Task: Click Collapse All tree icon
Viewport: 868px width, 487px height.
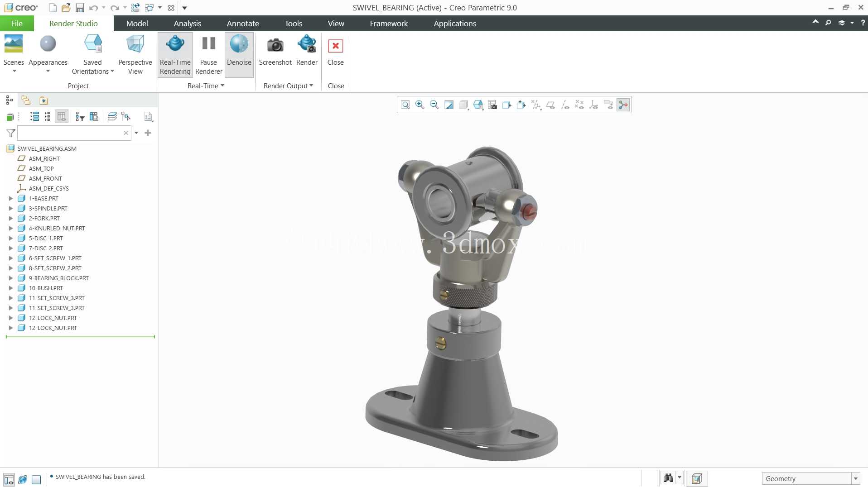Action: [x=48, y=117]
